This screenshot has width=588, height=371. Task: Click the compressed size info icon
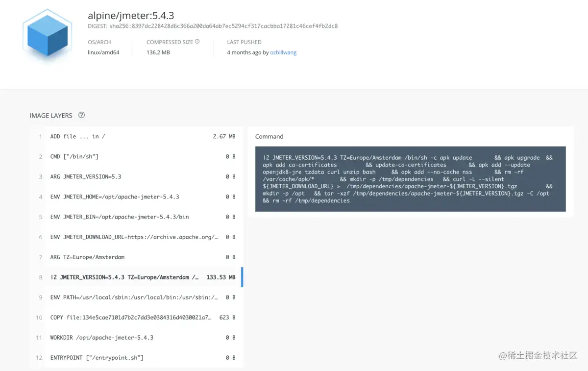coord(197,42)
